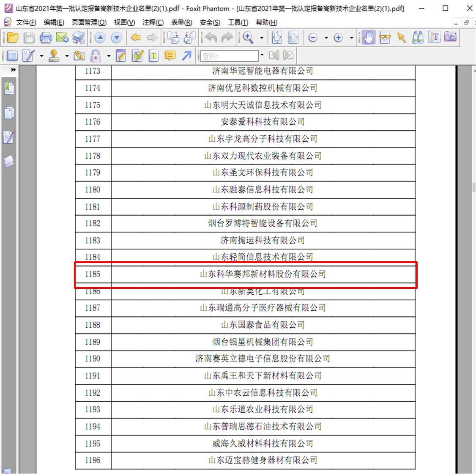Open the 注释(C) menu
This screenshot has height=474, width=476.
pyautogui.click(x=153, y=22)
